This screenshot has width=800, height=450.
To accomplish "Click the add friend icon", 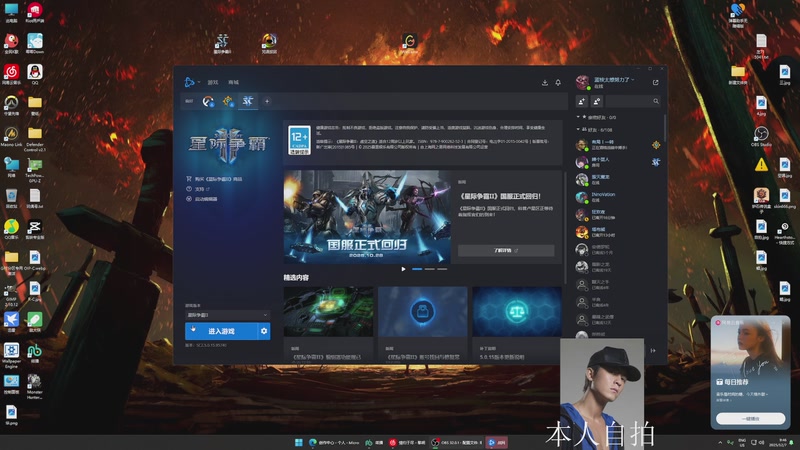I will click(582, 102).
